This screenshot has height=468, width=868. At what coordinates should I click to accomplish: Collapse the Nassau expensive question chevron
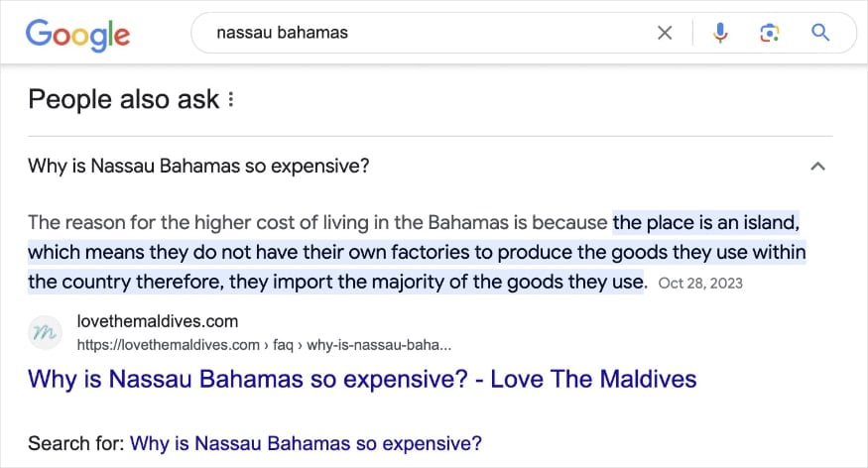coord(817,166)
